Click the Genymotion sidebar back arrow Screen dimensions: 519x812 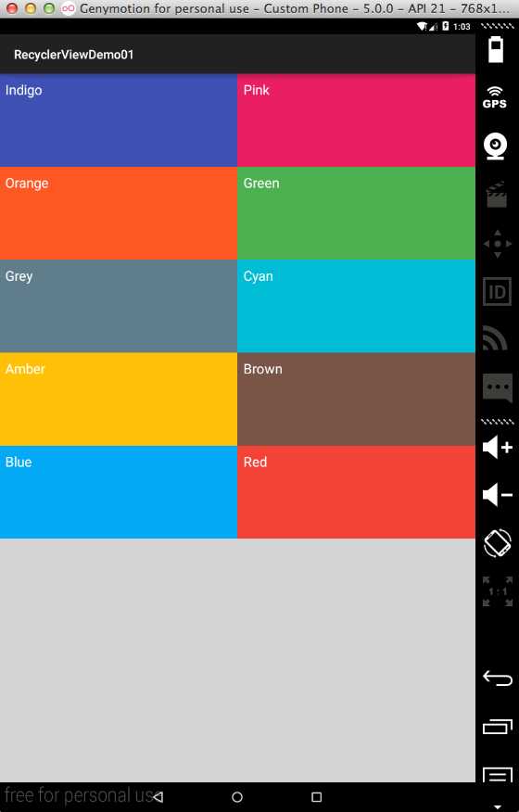pyautogui.click(x=498, y=678)
